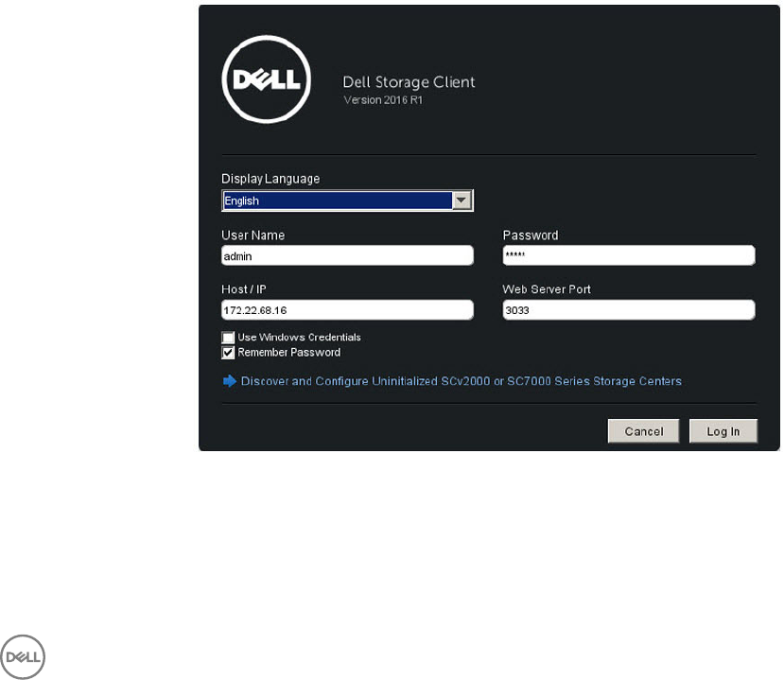Open Discover and Configure Uninitialized Storage Centers link
Screen dimensions: 784x680
point(461,381)
